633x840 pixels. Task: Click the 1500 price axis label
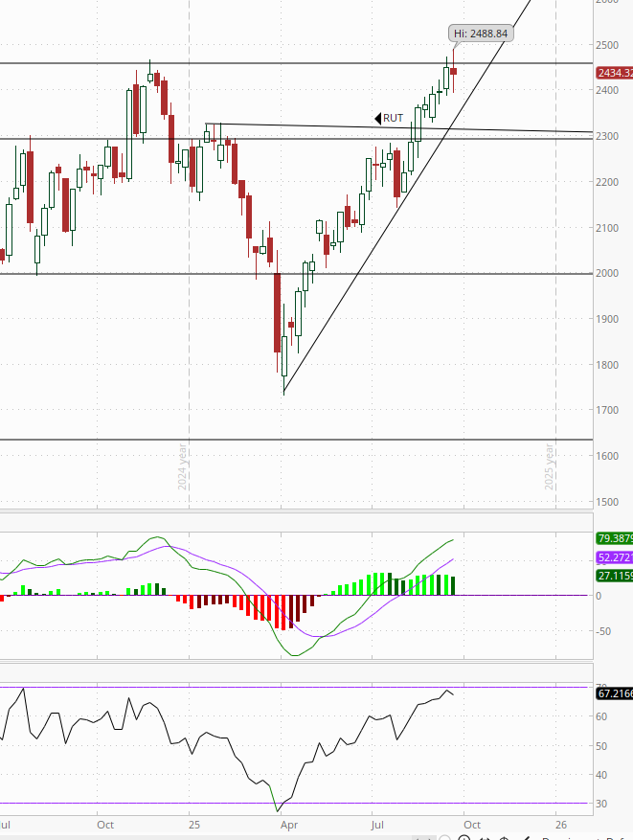(607, 502)
